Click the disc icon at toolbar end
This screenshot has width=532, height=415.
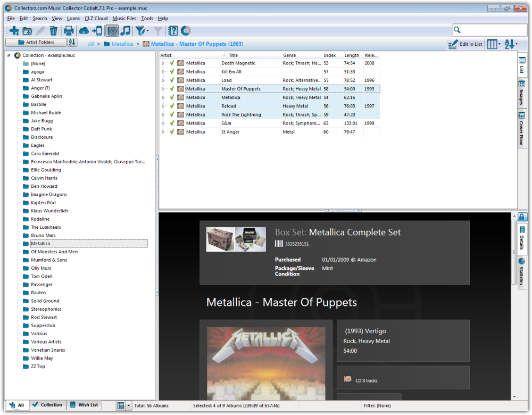point(186,31)
